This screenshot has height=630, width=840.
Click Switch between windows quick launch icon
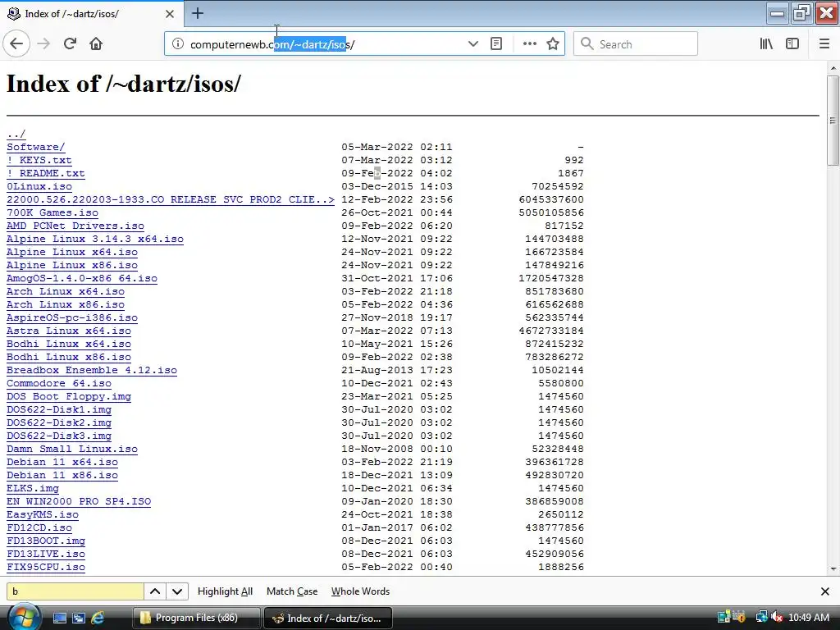(78, 619)
